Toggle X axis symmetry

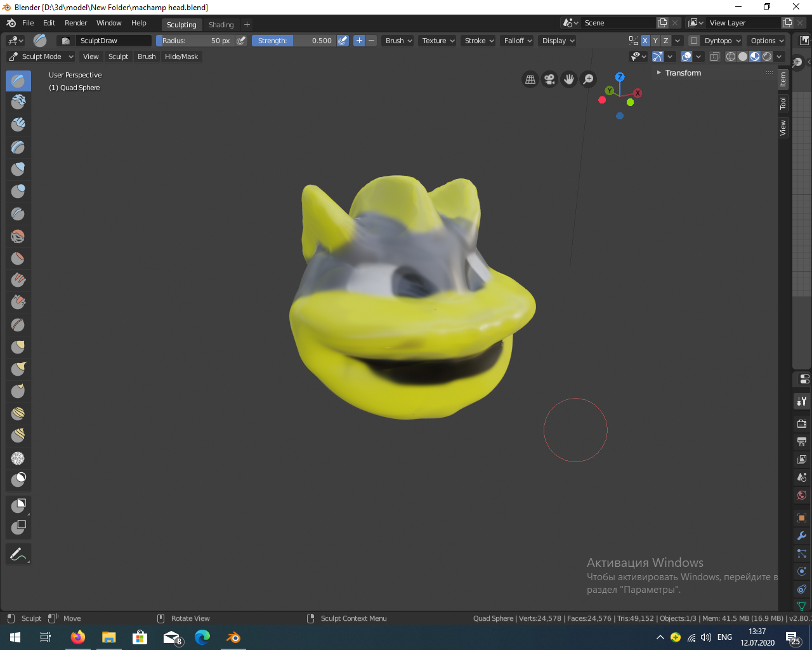tap(645, 41)
